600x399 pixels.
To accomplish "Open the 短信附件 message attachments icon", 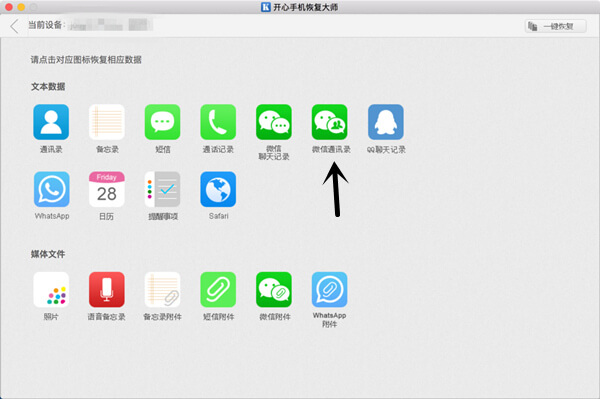I will (x=218, y=290).
